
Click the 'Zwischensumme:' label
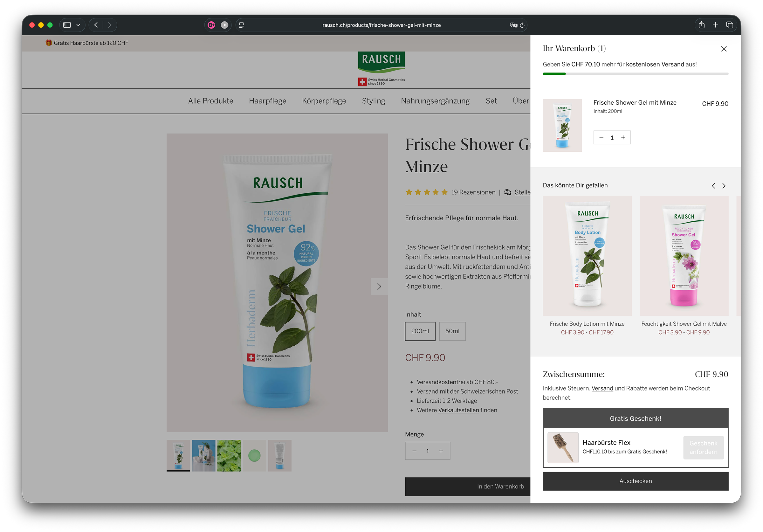(574, 374)
